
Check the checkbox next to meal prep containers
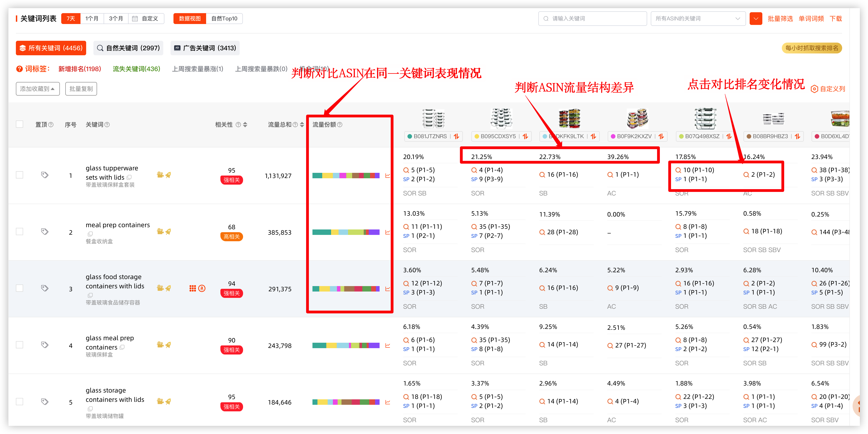[19, 232]
